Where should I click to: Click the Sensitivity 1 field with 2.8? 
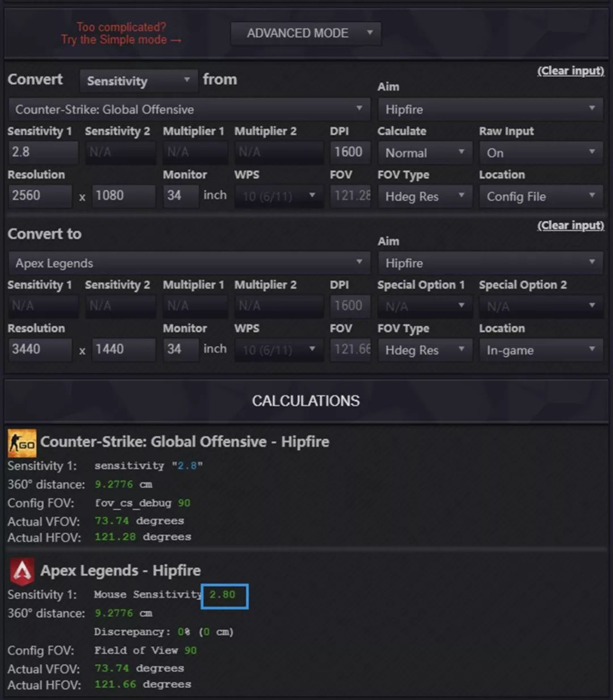point(43,152)
